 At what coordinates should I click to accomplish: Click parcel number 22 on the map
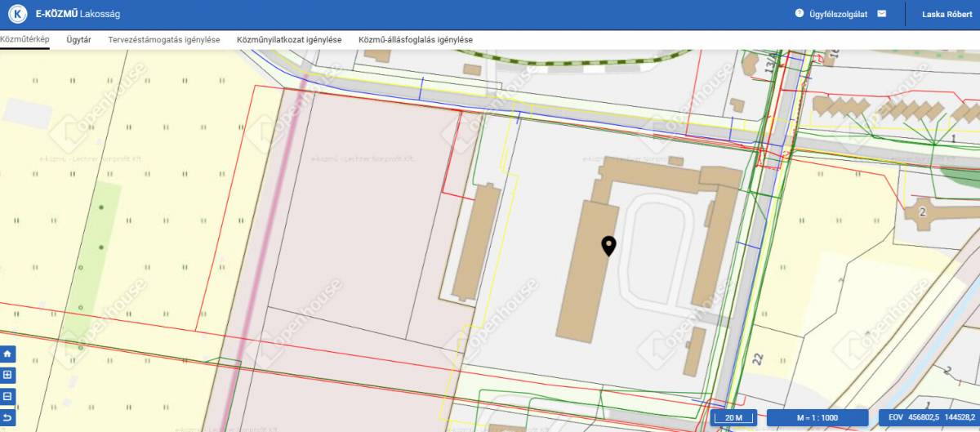pos(759,358)
